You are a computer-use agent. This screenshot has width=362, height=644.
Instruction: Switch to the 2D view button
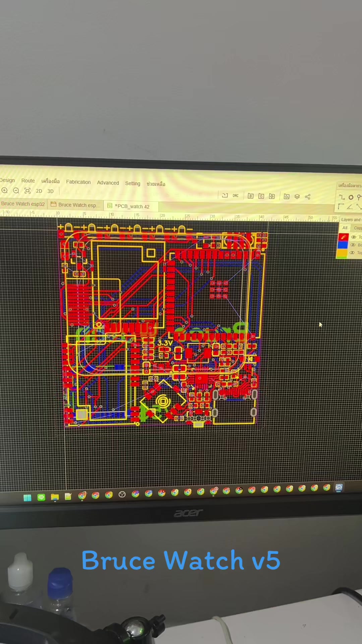click(39, 191)
